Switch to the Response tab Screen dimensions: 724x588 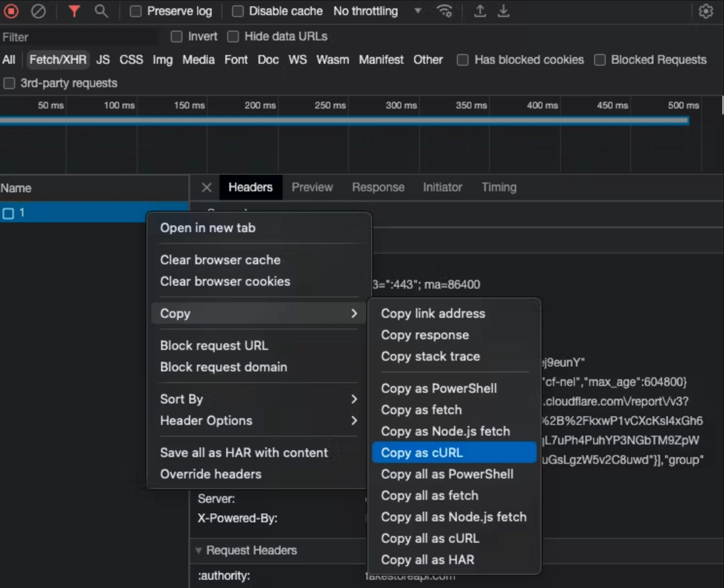point(378,187)
